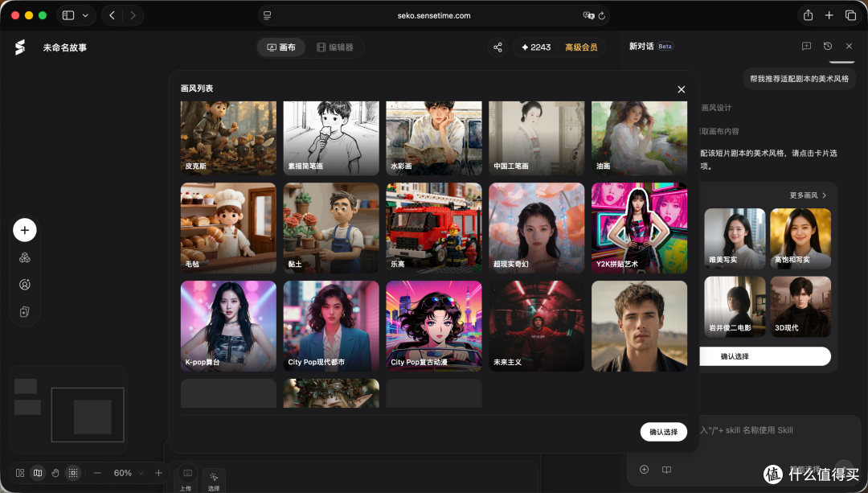
Task: Click 确认选择 button in the style list dialog
Action: pos(663,432)
